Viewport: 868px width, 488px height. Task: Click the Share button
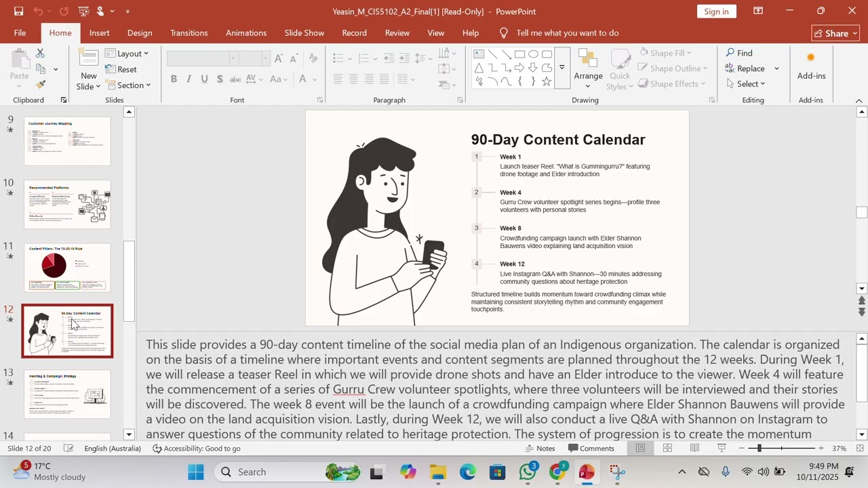(x=835, y=33)
